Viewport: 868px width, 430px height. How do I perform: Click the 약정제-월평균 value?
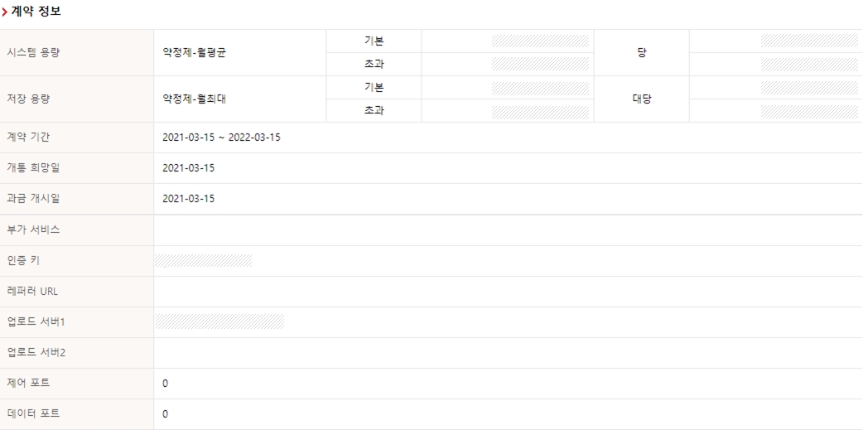tap(195, 53)
